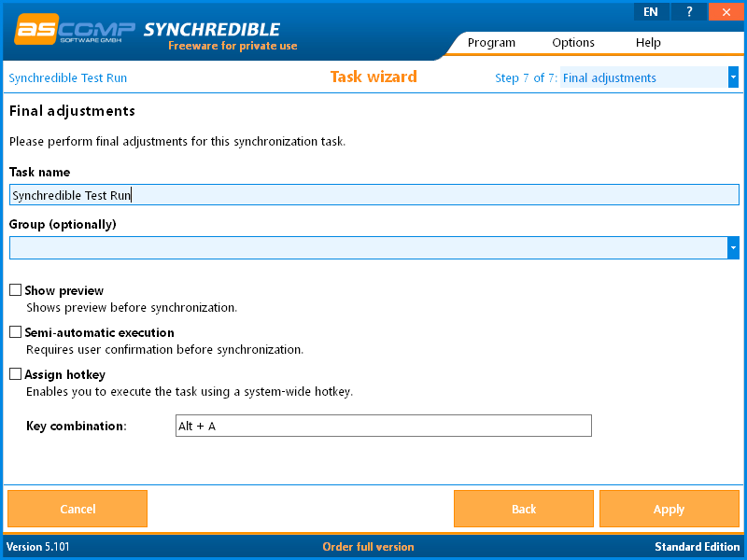Click into the Task name field
Viewport: 747px width, 560px height.
click(x=374, y=195)
